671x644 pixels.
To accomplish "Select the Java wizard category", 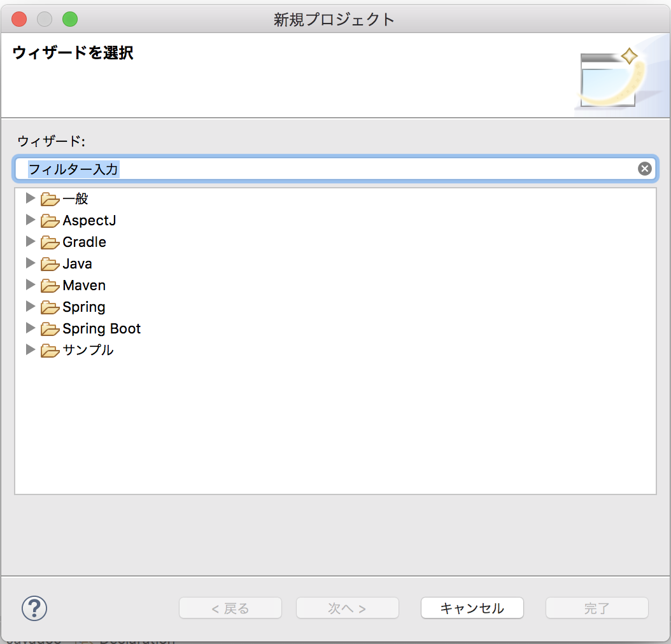I will pos(78,264).
